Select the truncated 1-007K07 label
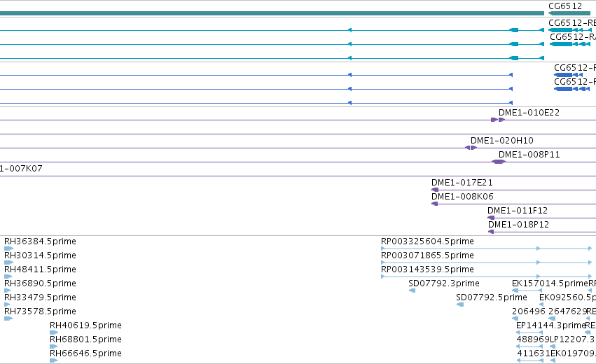This screenshot has height=364, width=596. pos(21,169)
